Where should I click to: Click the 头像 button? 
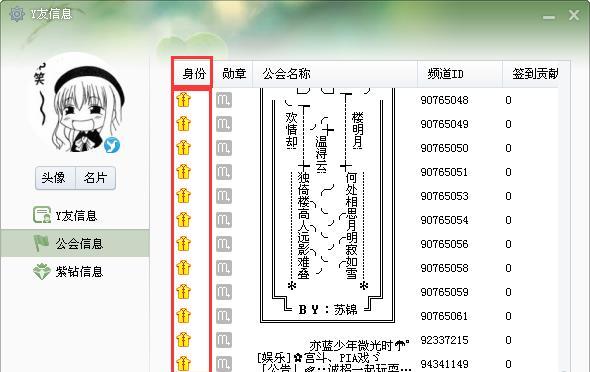pos(55,178)
